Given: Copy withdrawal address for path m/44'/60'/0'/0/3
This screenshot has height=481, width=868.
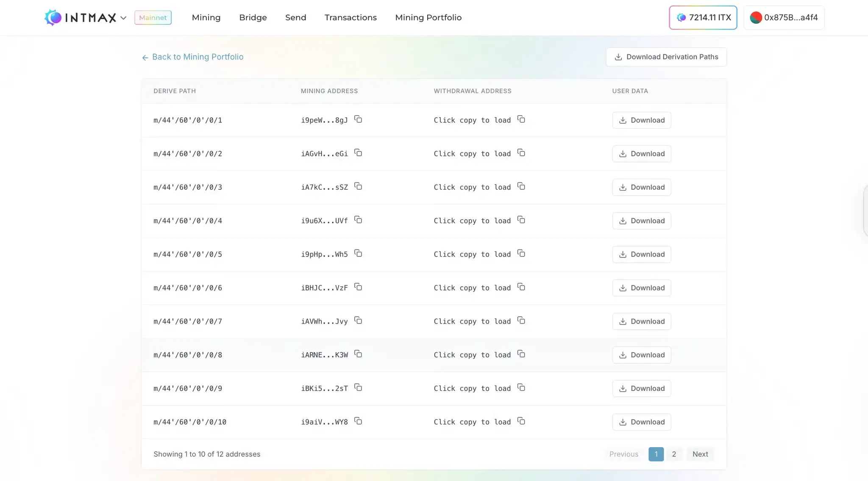Looking at the screenshot, I should (521, 186).
